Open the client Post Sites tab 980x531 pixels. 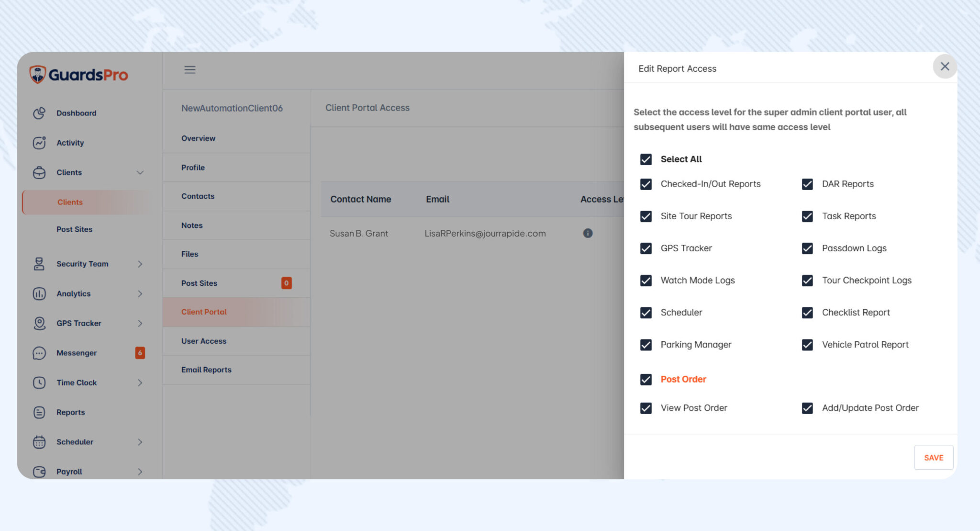(236, 283)
